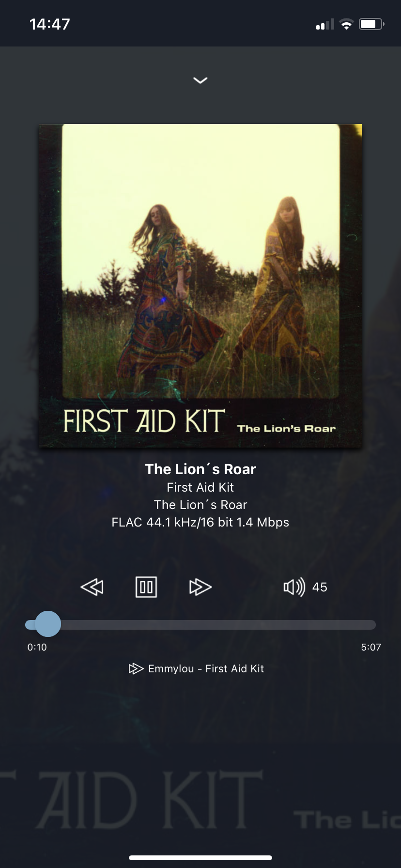The width and height of the screenshot is (401, 868).
Task: Tap the play icon beside Emmylou
Action: click(x=136, y=668)
